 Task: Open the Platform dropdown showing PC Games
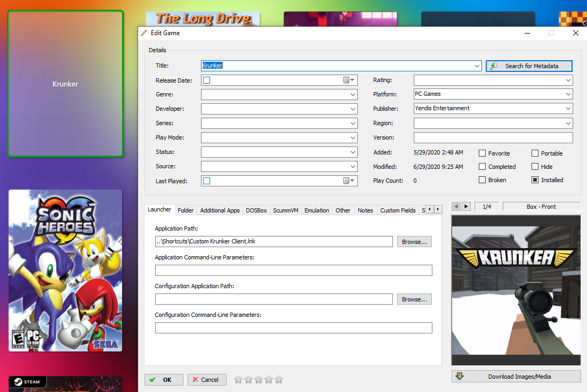click(568, 94)
